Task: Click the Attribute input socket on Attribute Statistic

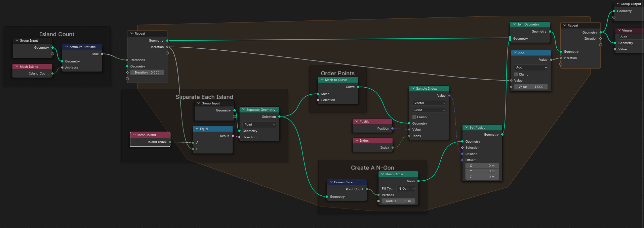Action: [62, 67]
